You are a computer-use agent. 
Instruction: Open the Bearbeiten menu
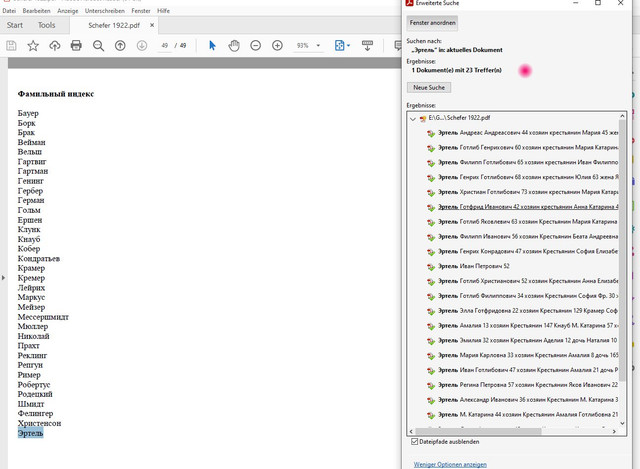(36, 11)
